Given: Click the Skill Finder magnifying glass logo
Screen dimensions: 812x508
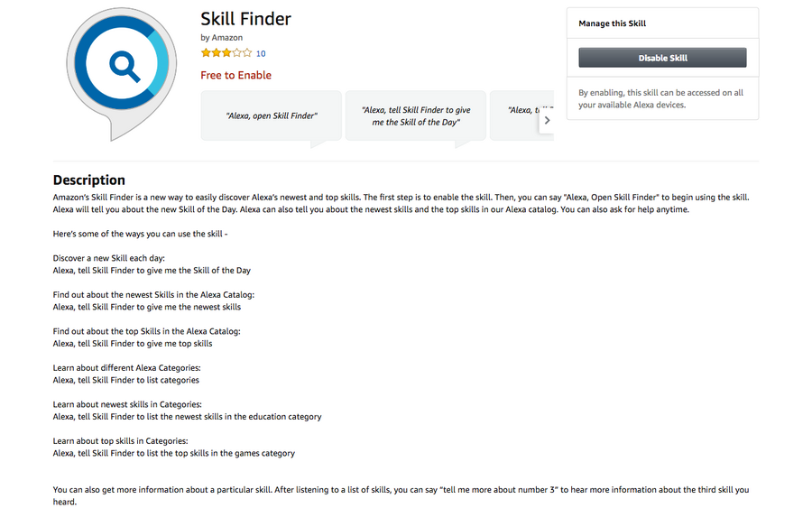Looking at the screenshot, I should (121, 66).
